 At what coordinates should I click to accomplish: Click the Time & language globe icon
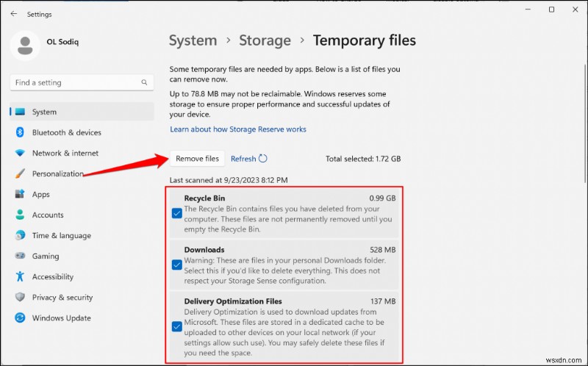(x=20, y=235)
